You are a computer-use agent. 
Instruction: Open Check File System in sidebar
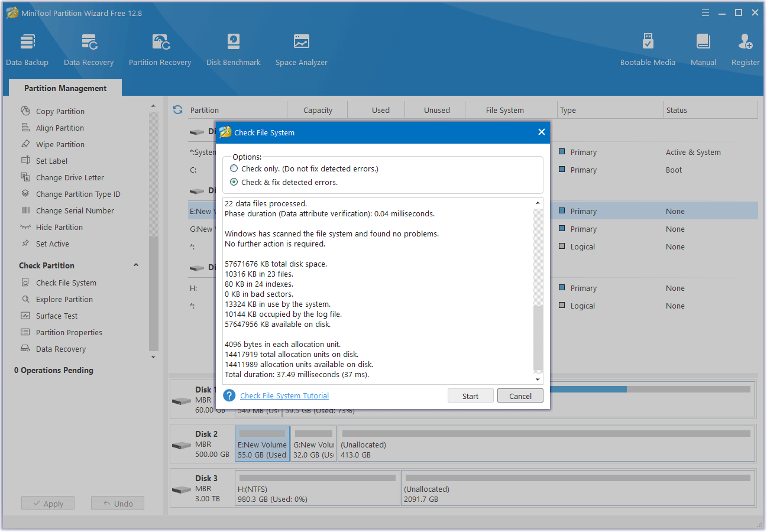point(66,283)
